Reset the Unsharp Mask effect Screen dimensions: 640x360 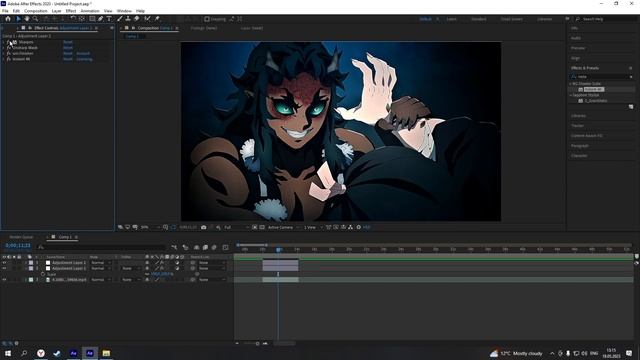(x=68, y=48)
